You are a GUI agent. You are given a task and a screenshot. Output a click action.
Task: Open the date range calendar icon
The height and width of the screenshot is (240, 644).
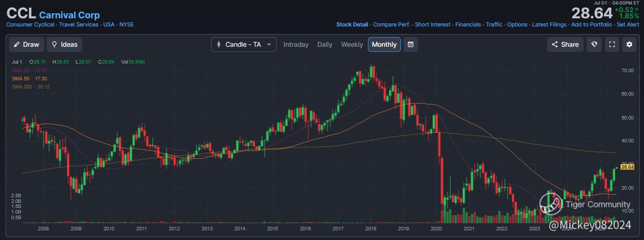(x=411, y=44)
